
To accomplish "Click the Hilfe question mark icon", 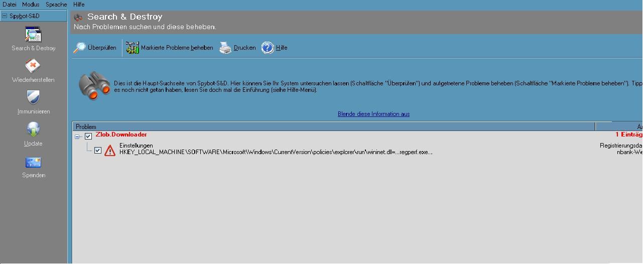I will (x=268, y=48).
